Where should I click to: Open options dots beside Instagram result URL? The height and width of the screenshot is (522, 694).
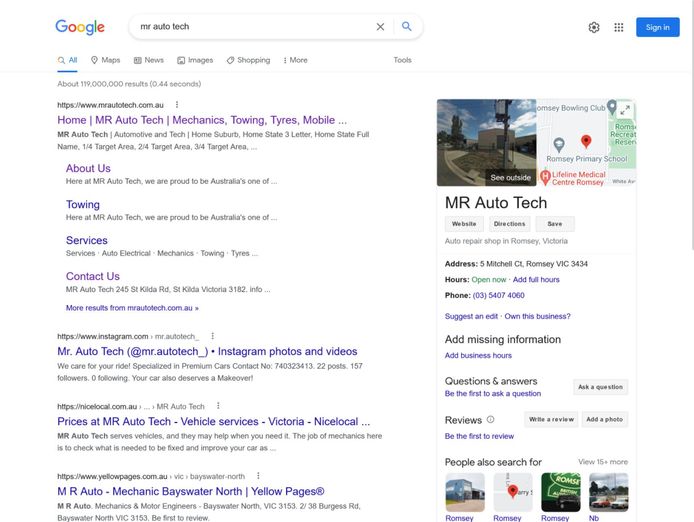tap(212, 336)
